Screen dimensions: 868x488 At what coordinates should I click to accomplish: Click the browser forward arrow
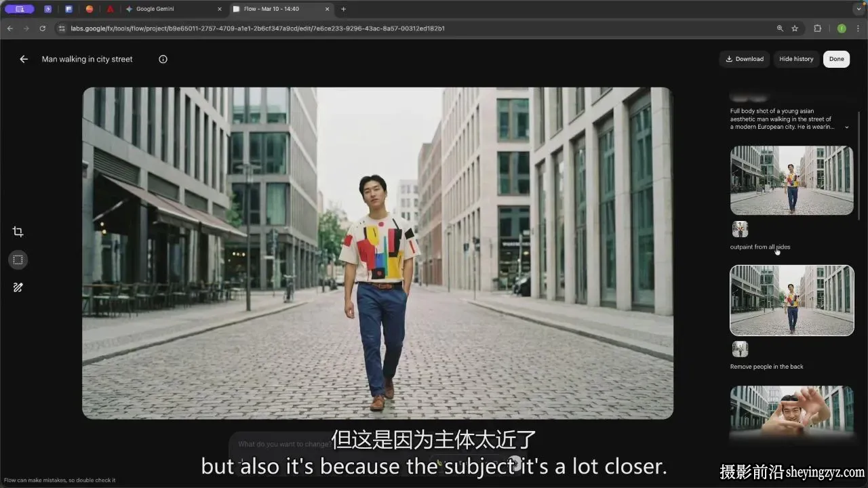tap(26, 28)
